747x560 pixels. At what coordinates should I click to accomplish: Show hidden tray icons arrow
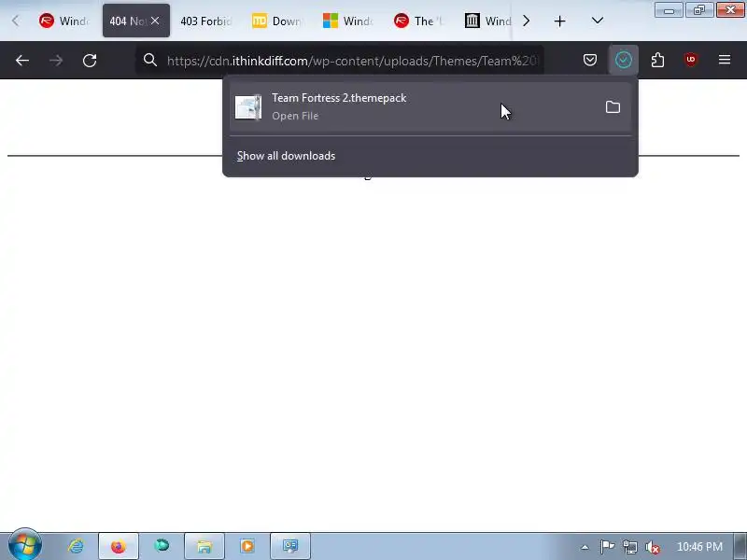pyautogui.click(x=585, y=547)
